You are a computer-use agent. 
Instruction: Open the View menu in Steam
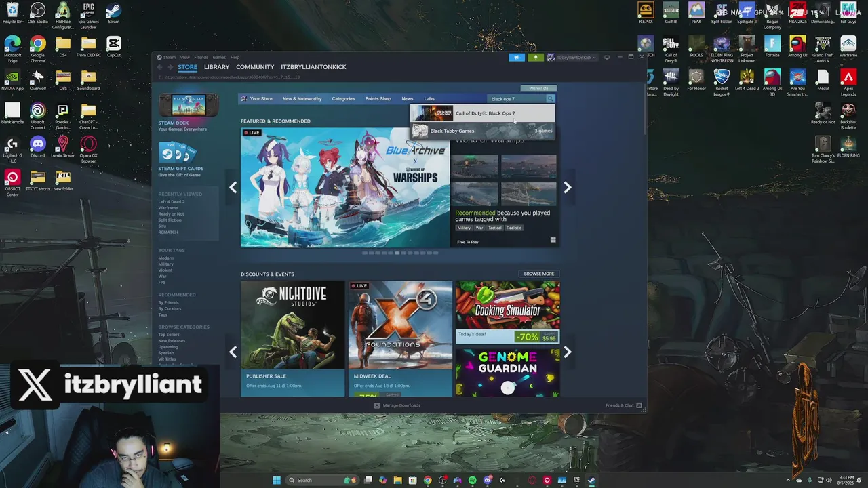coord(184,58)
